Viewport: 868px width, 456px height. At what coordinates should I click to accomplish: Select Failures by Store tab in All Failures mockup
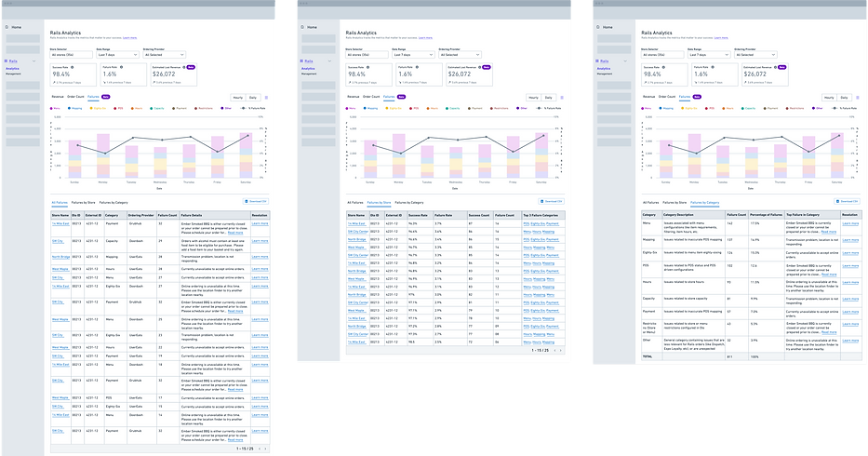point(84,203)
